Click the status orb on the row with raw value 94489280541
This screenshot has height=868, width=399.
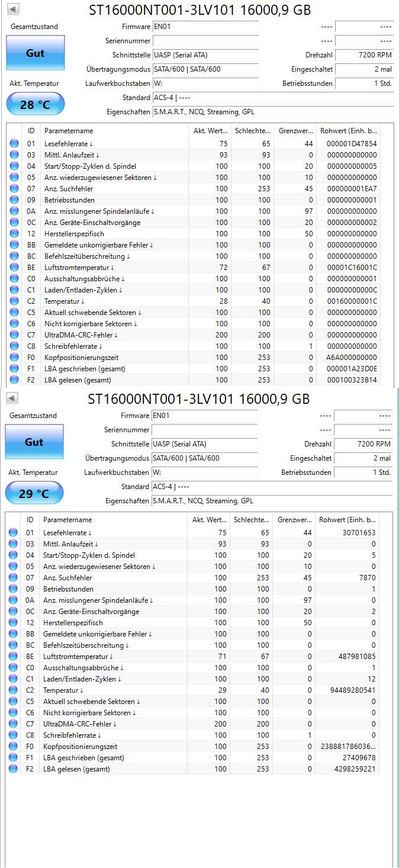[x=13, y=690]
